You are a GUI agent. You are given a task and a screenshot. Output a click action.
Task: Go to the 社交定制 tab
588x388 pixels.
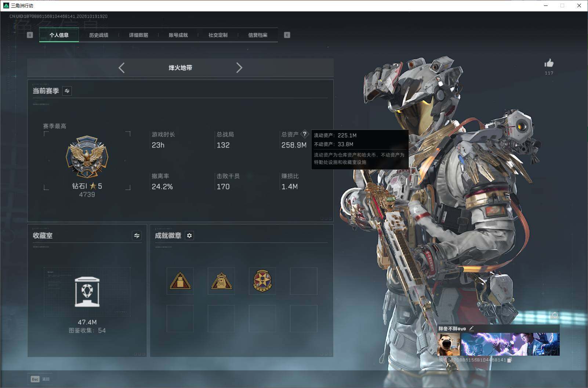click(x=218, y=35)
